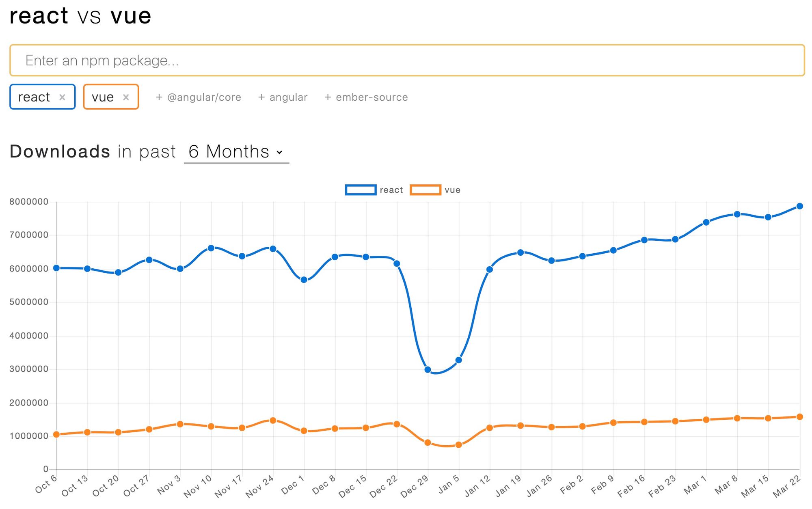Add ember-source package suggestion
The image size is (812, 509).
click(x=366, y=97)
